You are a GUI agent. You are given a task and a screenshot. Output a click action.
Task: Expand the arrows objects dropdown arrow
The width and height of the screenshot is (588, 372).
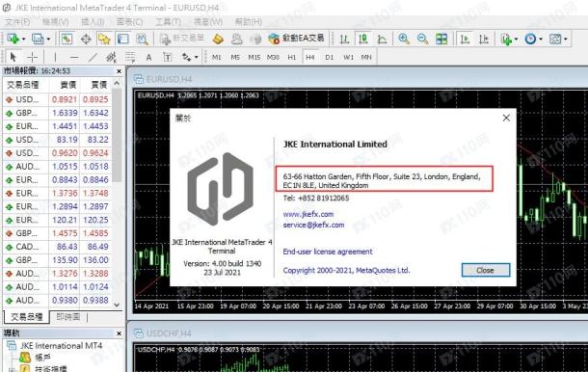pos(196,58)
